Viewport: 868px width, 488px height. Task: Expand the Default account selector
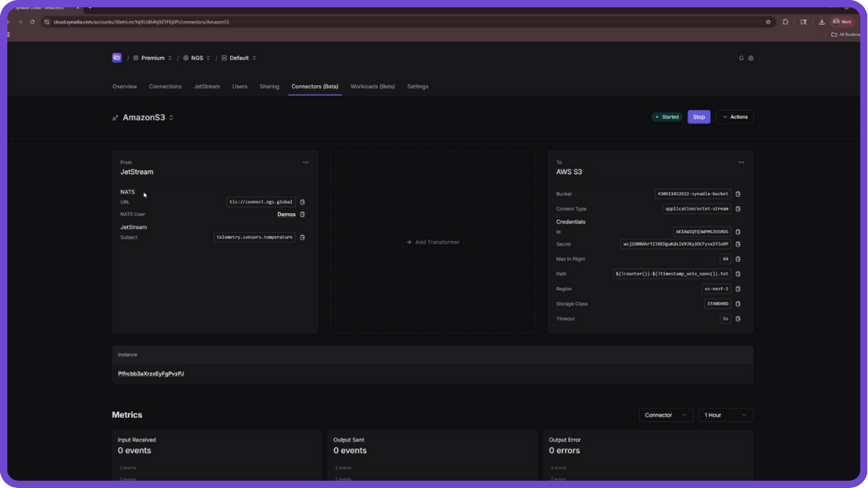(x=239, y=58)
